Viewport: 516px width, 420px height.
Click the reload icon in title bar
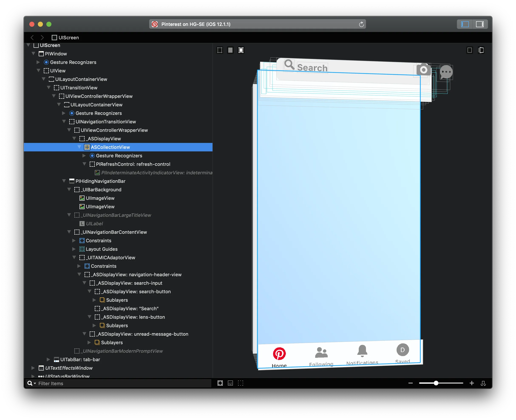coord(361,24)
